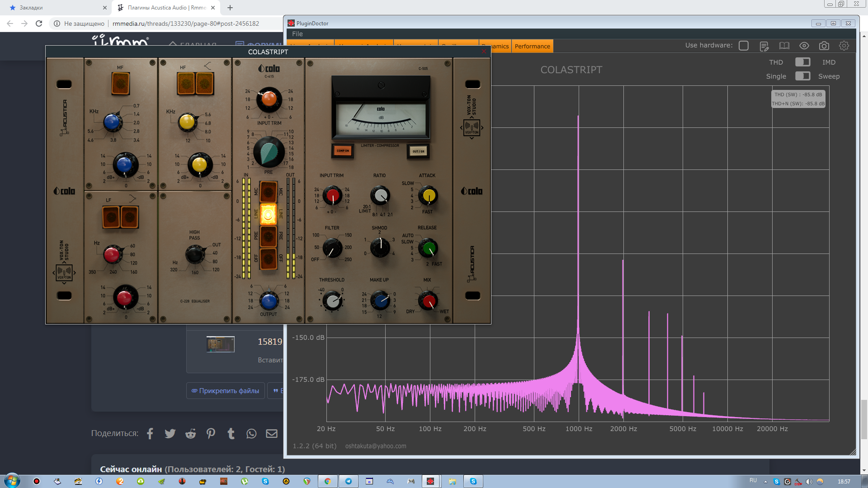The height and width of the screenshot is (488, 868).
Task: Open the oshtakuta@yahoo.com link
Action: pos(376,446)
